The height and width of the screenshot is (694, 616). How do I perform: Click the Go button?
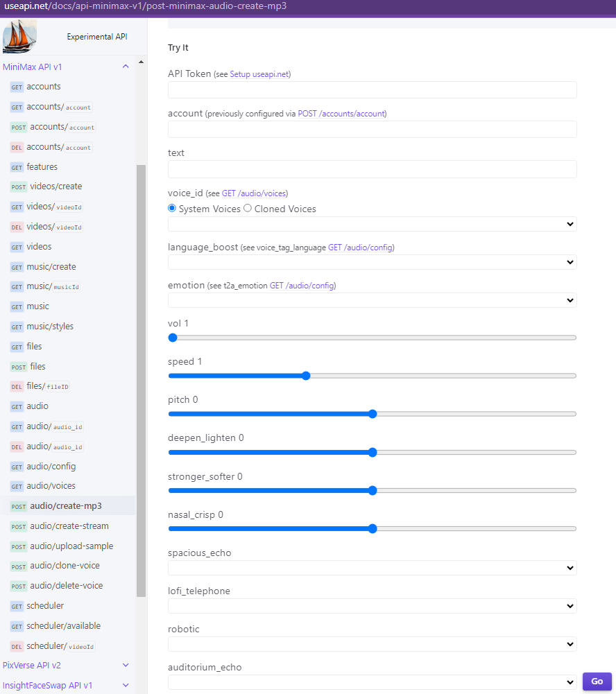(x=597, y=682)
